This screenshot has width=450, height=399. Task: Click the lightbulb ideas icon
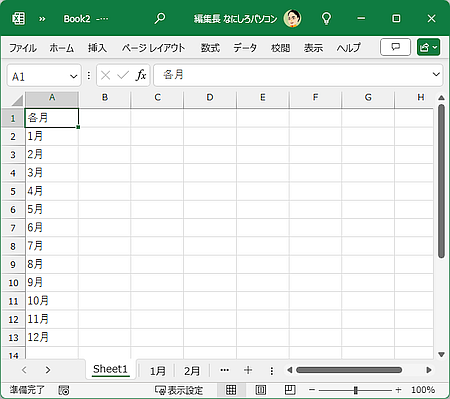click(326, 19)
